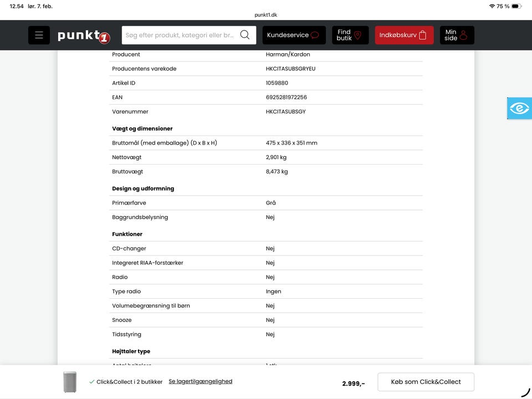Open the hamburger menu
Viewport: 532px width, 399px height.
[39, 35]
